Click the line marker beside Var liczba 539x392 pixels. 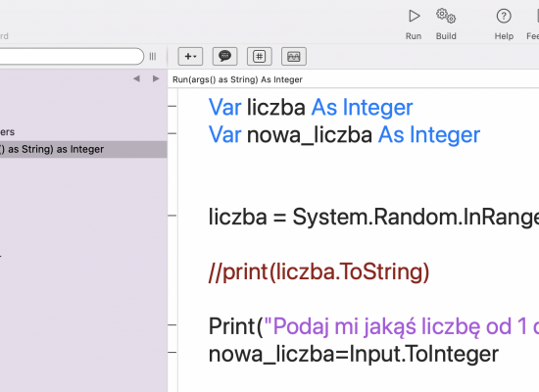[172, 106]
